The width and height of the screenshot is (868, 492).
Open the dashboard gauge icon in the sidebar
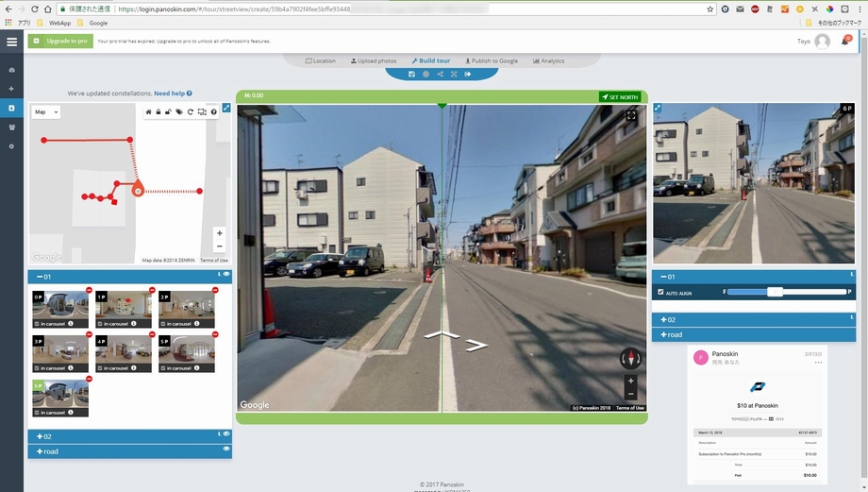point(11,71)
